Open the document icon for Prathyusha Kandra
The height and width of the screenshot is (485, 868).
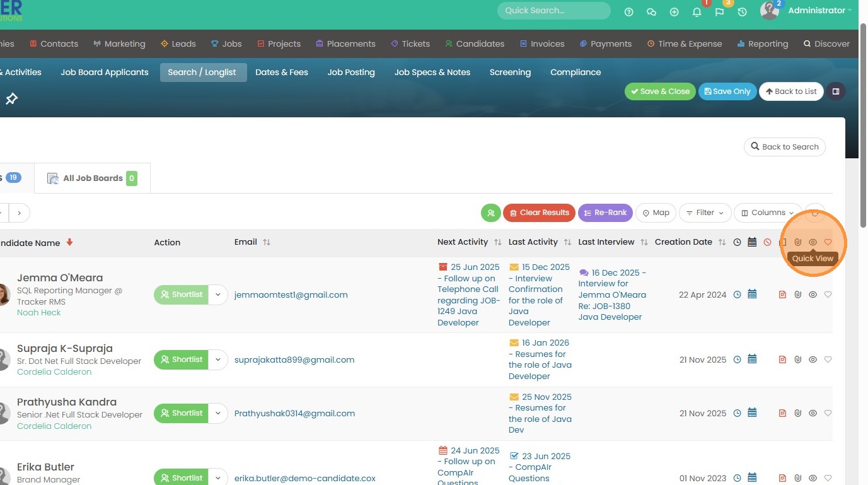click(x=782, y=413)
